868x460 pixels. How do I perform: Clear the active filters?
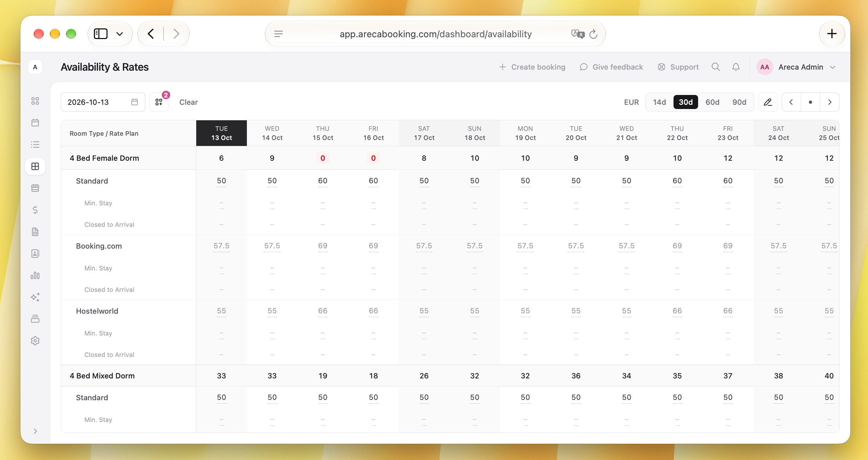189,102
